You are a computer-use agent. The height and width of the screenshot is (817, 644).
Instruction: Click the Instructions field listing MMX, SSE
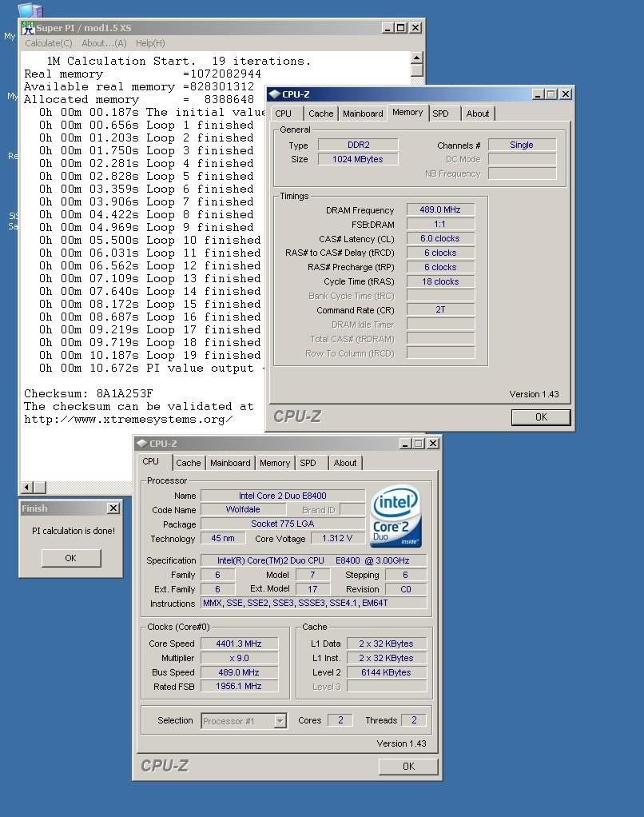(x=314, y=603)
